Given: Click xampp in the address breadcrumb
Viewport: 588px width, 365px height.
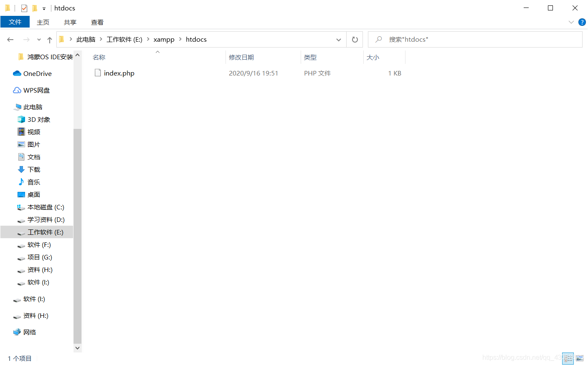Looking at the screenshot, I should coord(164,39).
